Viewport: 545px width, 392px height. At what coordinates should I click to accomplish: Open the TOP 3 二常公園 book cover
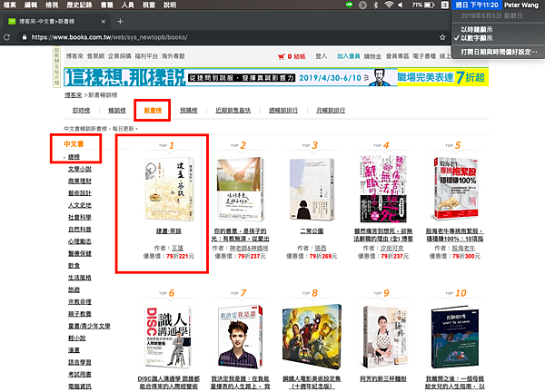pyautogui.click(x=312, y=189)
